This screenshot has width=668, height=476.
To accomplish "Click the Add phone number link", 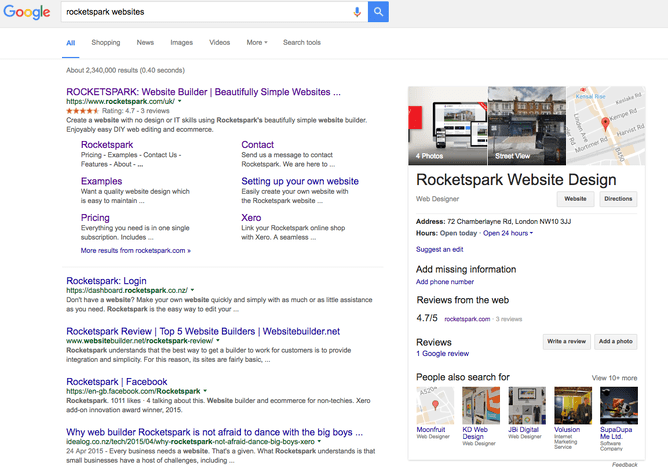I will pyautogui.click(x=447, y=282).
